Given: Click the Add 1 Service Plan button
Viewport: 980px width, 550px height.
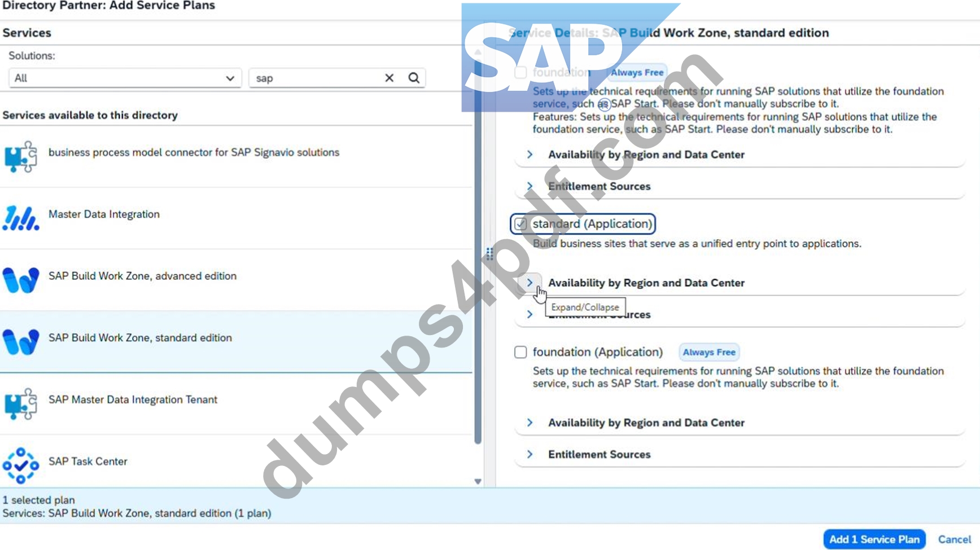Looking at the screenshot, I should [874, 539].
